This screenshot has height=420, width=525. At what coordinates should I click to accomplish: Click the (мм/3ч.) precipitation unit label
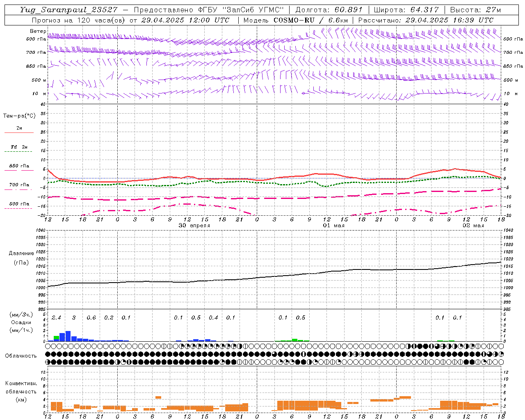[x=21, y=315]
